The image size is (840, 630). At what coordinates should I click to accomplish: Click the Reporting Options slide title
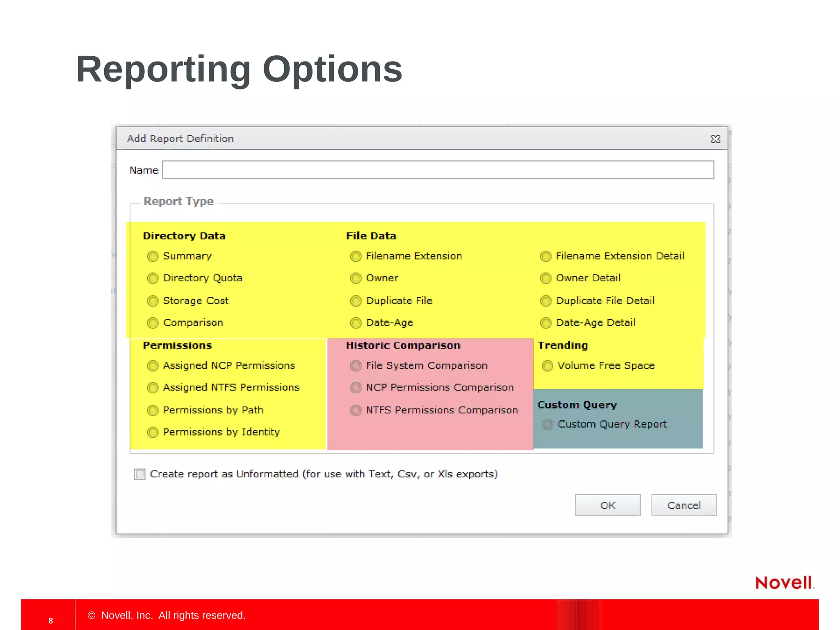(x=239, y=69)
